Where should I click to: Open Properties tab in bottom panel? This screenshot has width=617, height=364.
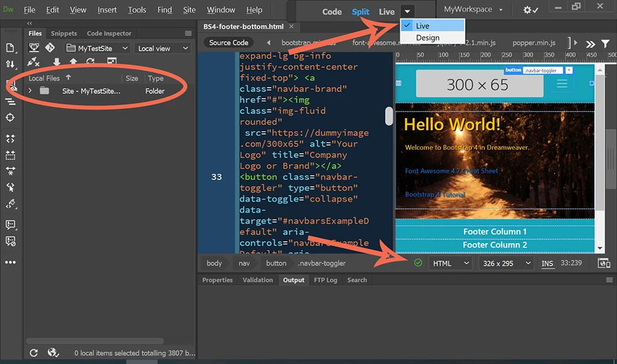click(217, 280)
